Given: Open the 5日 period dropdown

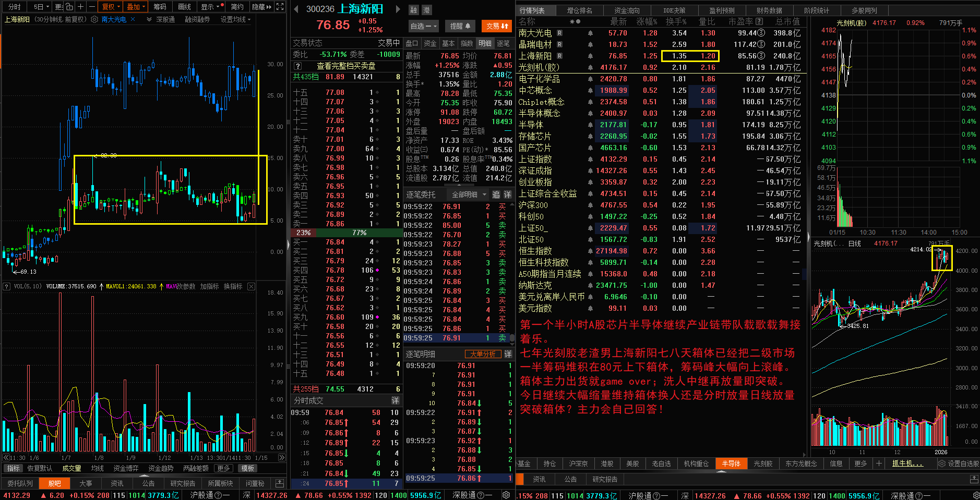Looking at the screenshot, I should coord(41,7).
